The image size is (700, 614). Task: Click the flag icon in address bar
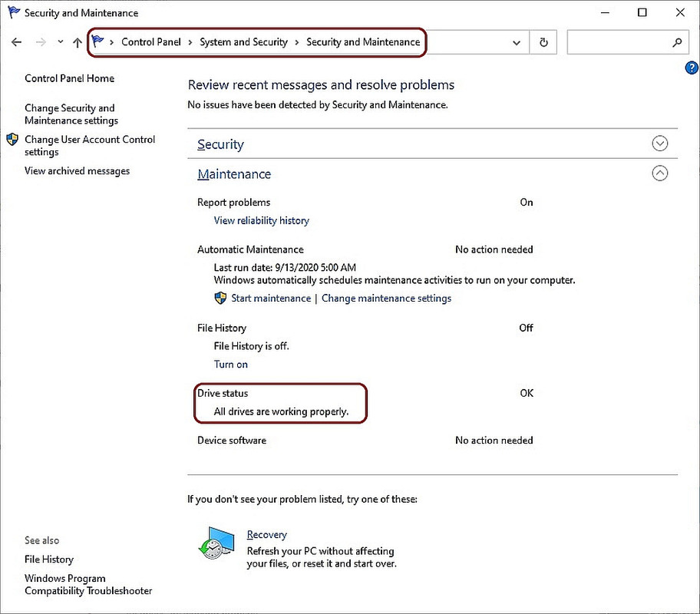[x=97, y=41]
